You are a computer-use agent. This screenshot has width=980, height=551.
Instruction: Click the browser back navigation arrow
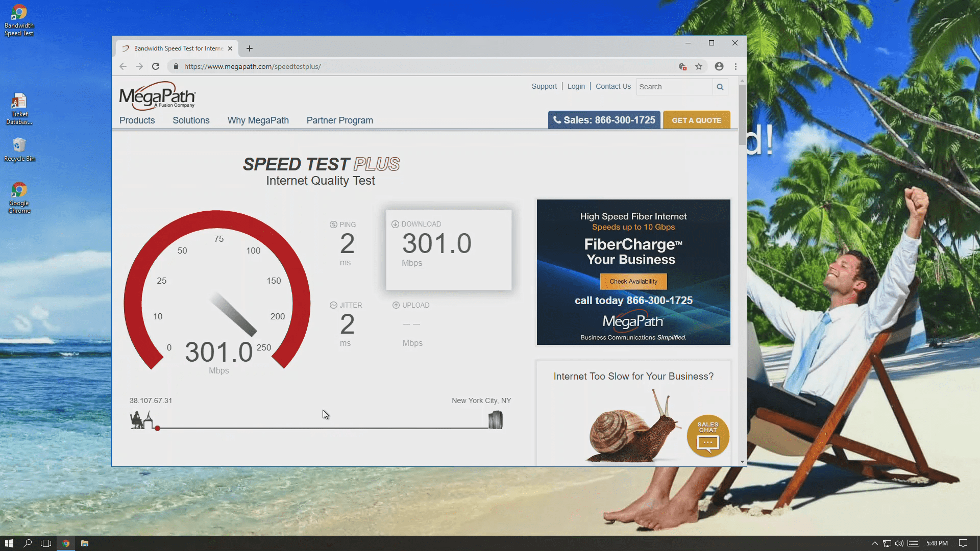tap(122, 66)
